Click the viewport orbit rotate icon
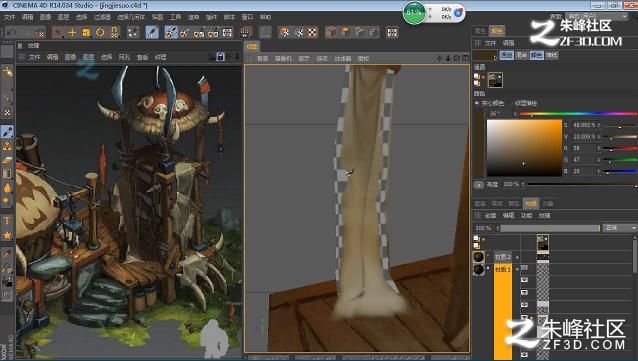The width and height of the screenshot is (638, 361). [x=457, y=59]
